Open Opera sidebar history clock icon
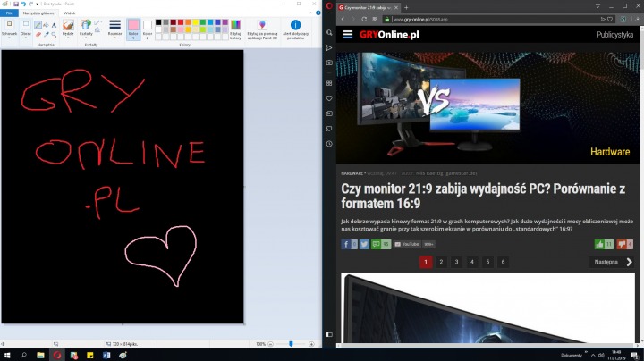 [x=329, y=144]
